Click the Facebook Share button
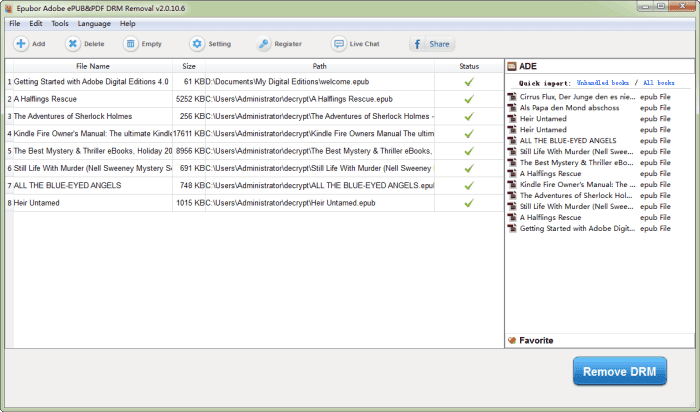The height and width of the screenshot is (412, 700). (x=432, y=44)
